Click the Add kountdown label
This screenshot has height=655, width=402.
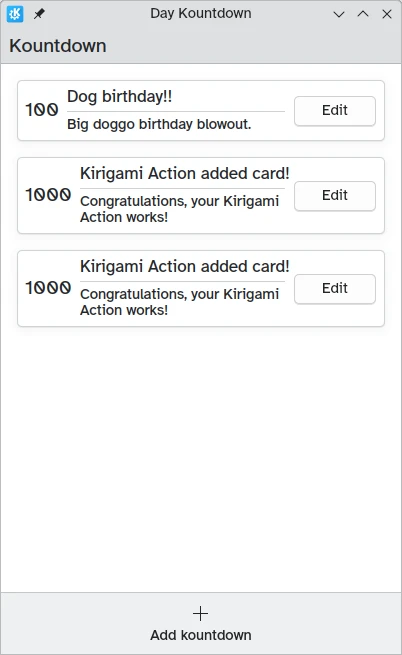click(x=201, y=635)
